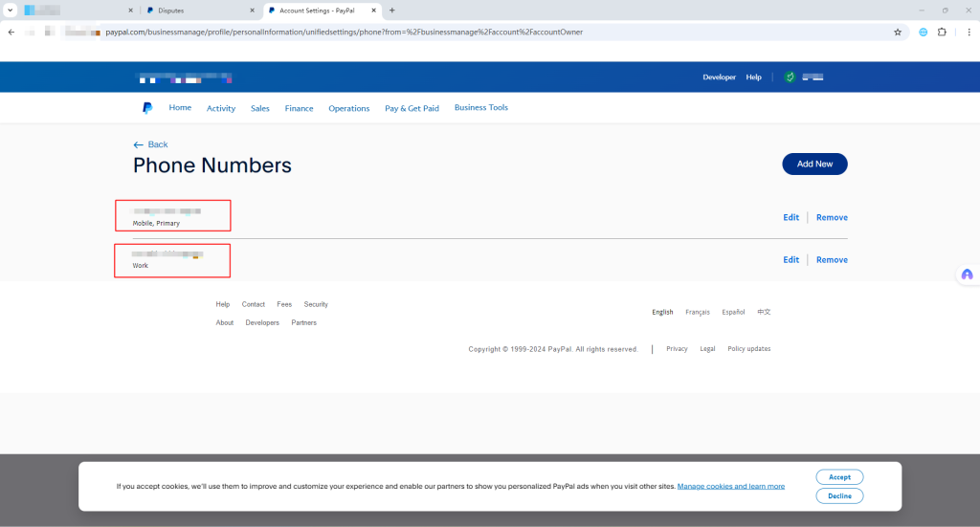Click the account name in the header

pos(813,77)
